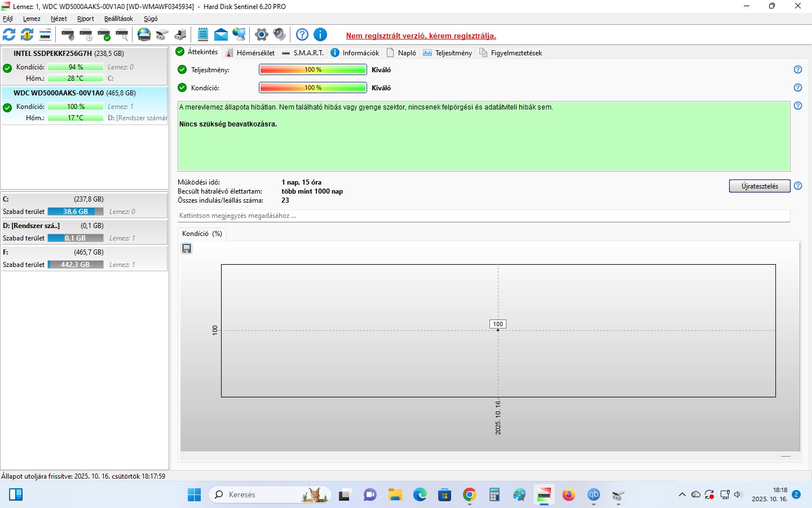Click the Újratesztelés button

pyautogui.click(x=760, y=186)
